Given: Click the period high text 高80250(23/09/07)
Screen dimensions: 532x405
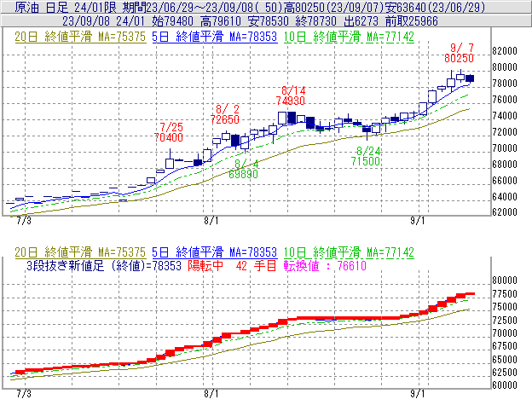Looking at the screenshot, I should [336, 7].
